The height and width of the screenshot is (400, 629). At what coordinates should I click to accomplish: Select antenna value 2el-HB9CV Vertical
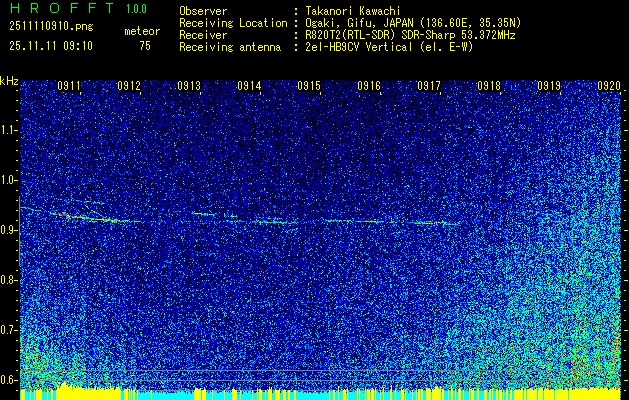(x=359, y=47)
